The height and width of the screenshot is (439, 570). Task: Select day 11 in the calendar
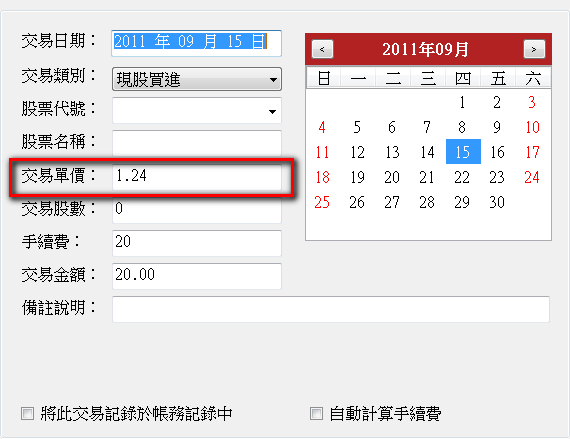tap(322, 152)
